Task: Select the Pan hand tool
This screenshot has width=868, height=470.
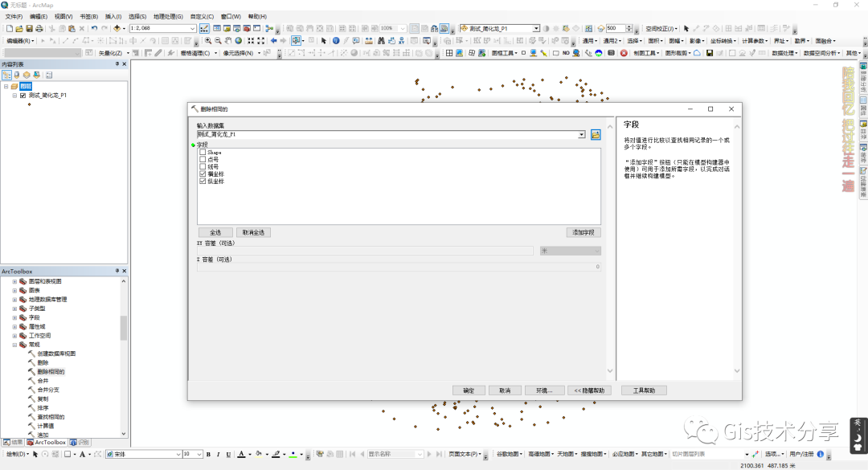Action: point(228,40)
